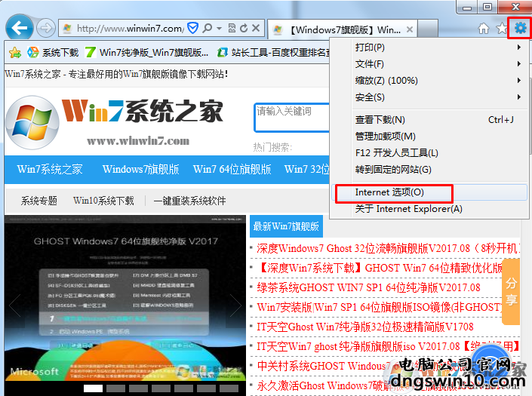
Task: Click the orange 分享 share tab
Action: pos(511,292)
